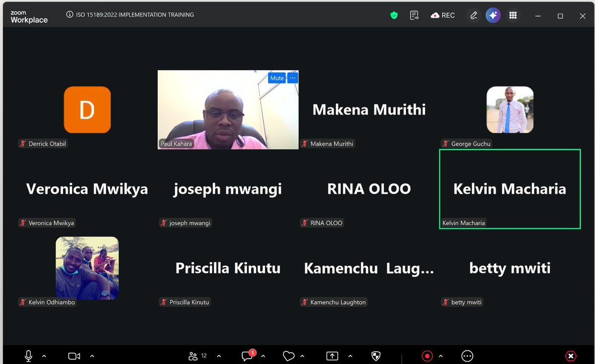The image size is (595, 364).
Task: Change view layout with grid icon
Action: point(513,15)
